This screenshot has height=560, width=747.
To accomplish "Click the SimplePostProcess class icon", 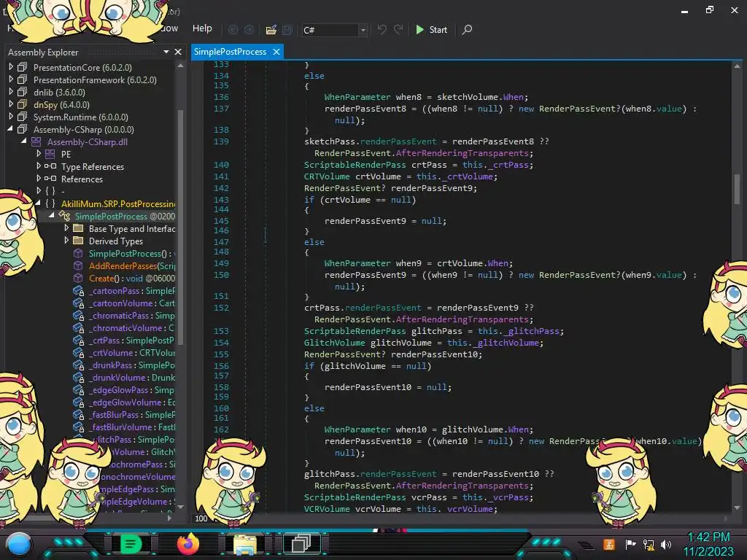I will pos(64,216).
